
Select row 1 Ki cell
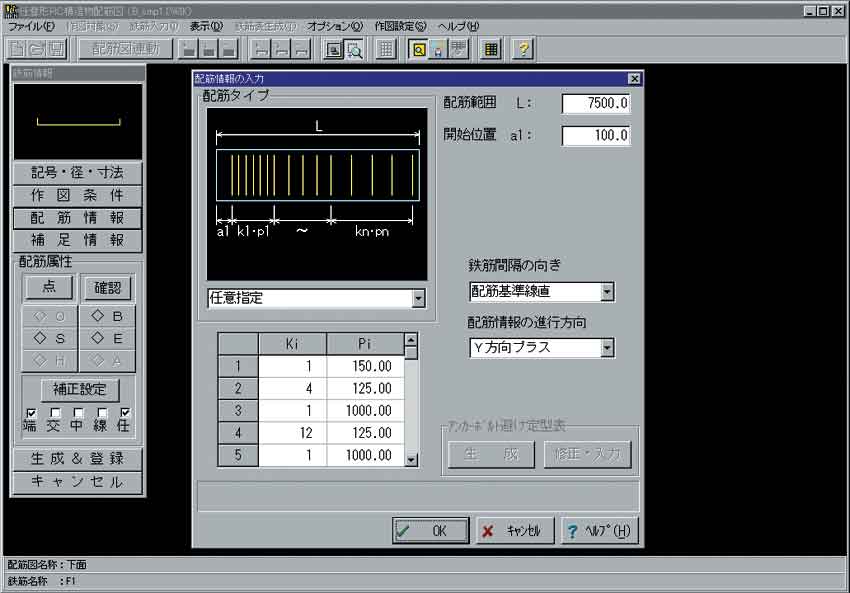point(293,366)
